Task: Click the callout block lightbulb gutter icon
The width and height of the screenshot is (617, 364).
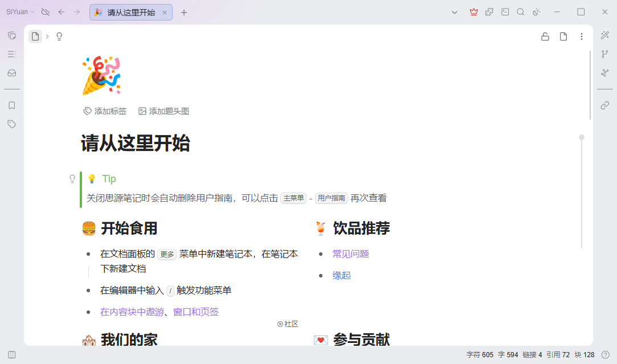Action: point(72,179)
